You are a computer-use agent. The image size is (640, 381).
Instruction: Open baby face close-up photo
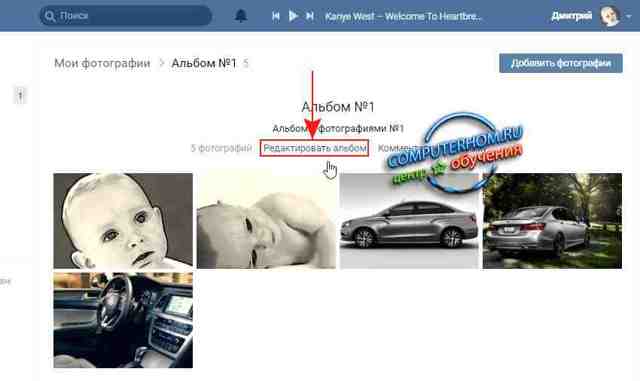pos(123,221)
